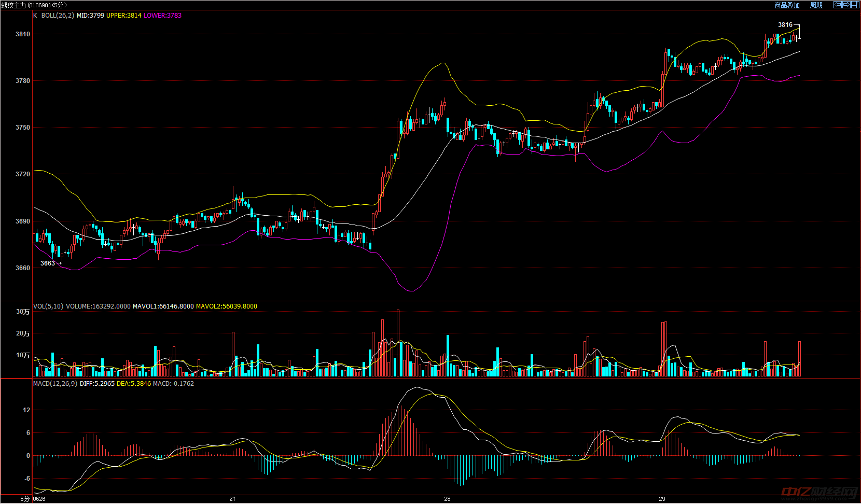Toggle the split panel layout icon
Viewport: 861px width, 504px height.
[x=855, y=5]
